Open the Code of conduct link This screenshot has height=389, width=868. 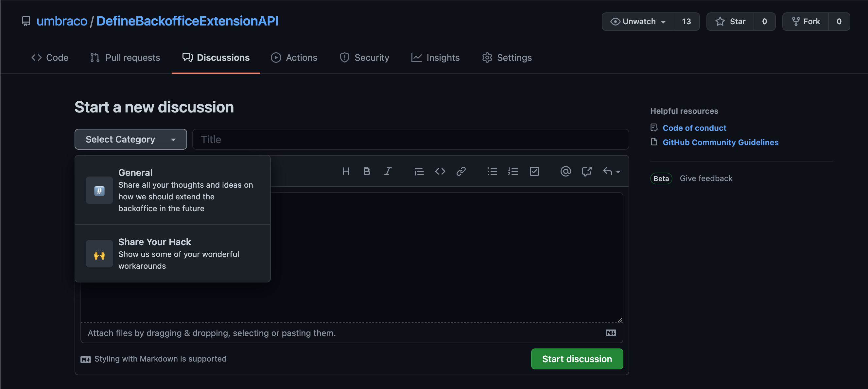point(694,128)
